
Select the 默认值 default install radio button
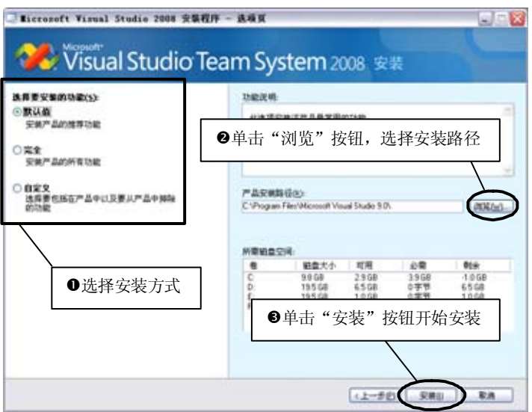[x=17, y=111]
